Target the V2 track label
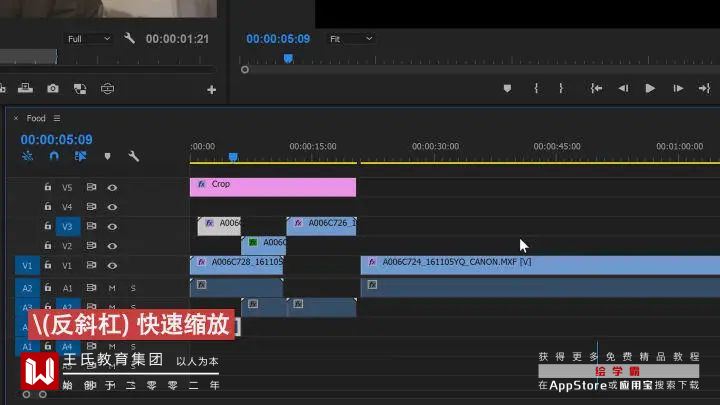720x405 pixels. [x=68, y=246]
